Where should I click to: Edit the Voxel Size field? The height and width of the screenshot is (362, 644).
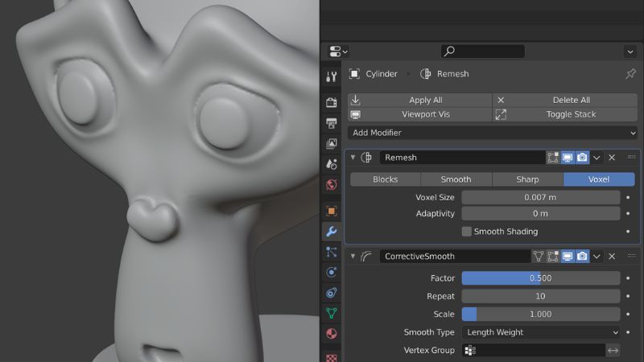(541, 197)
